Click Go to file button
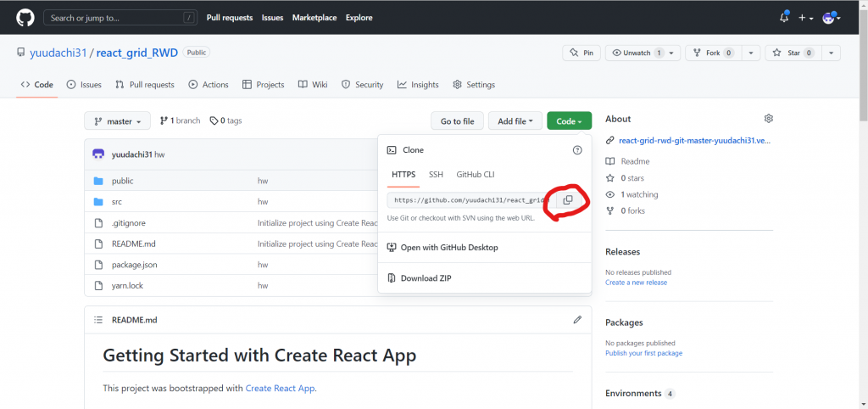The image size is (868, 409). point(457,120)
